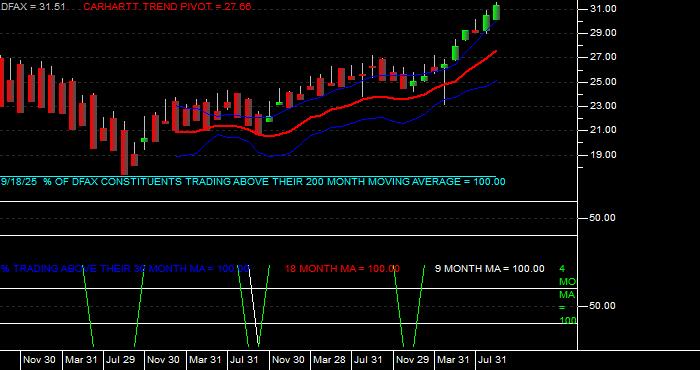This screenshot has width=700, height=370.
Task: Select the 27.00 price axis value
Action: coord(604,57)
